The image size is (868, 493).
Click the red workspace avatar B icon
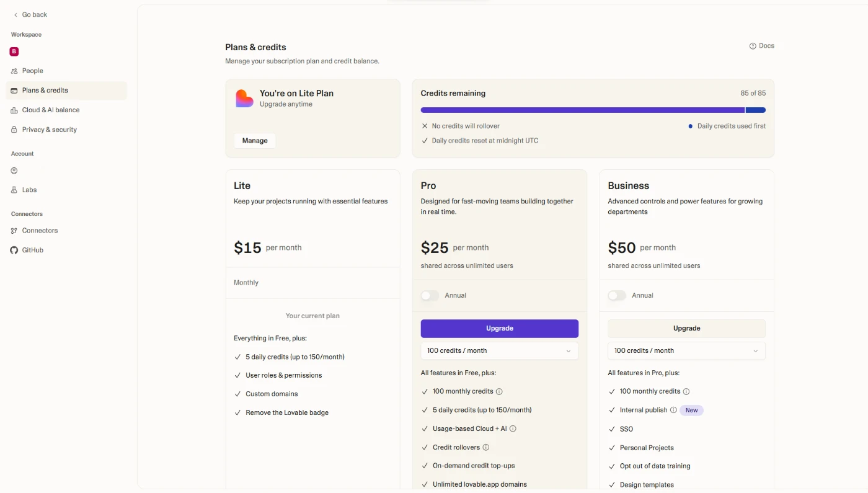14,51
